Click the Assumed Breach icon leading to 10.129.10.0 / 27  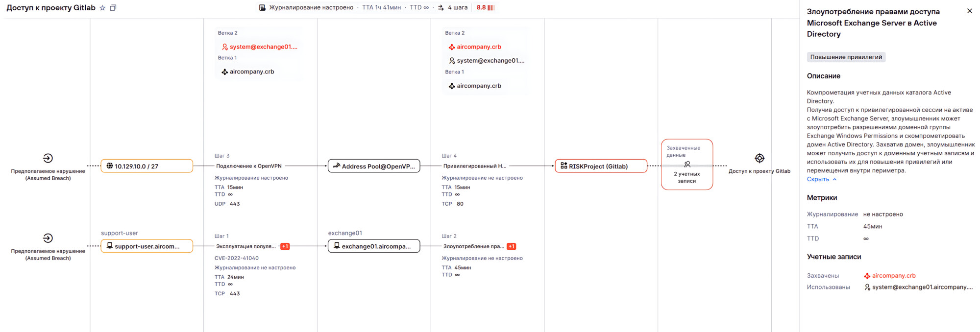[48, 158]
